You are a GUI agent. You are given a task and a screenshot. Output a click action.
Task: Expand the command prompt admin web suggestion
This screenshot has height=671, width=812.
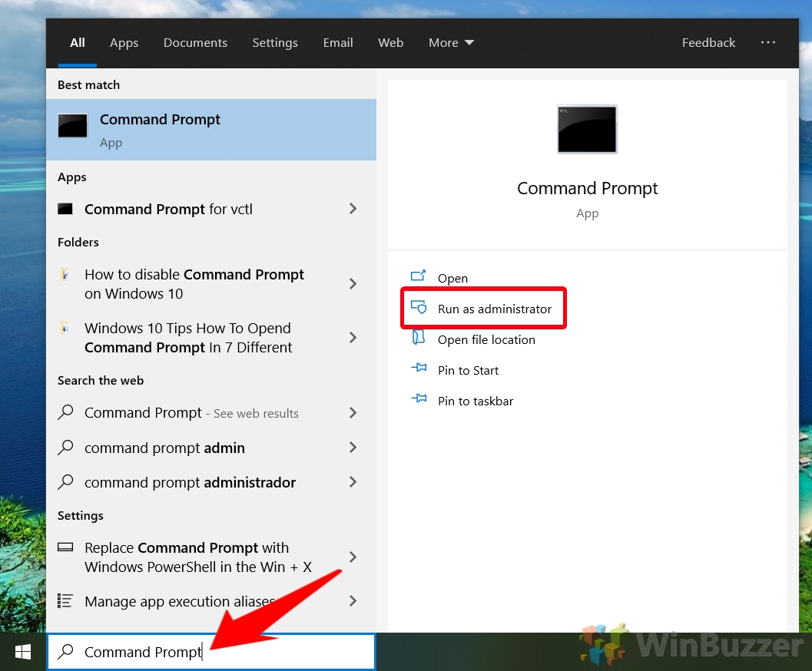[x=353, y=448]
